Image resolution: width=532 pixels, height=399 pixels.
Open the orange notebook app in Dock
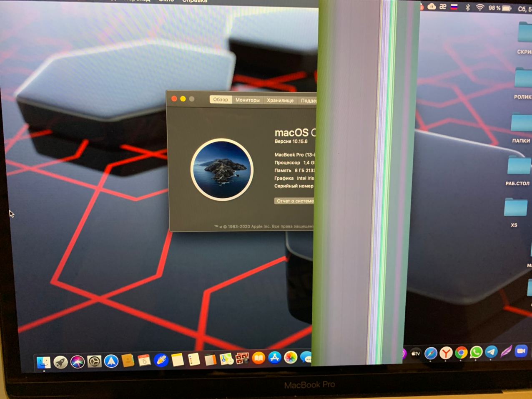pos(210,359)
